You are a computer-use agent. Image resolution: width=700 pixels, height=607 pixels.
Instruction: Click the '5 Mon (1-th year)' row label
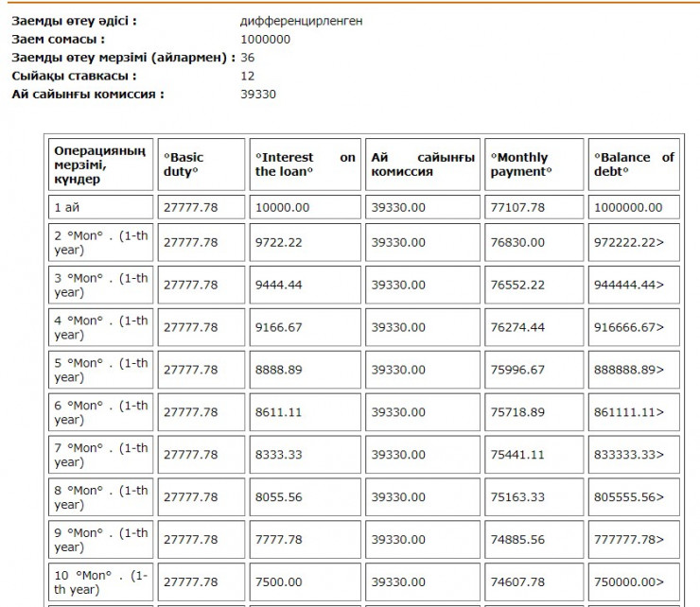coord(100,370)
